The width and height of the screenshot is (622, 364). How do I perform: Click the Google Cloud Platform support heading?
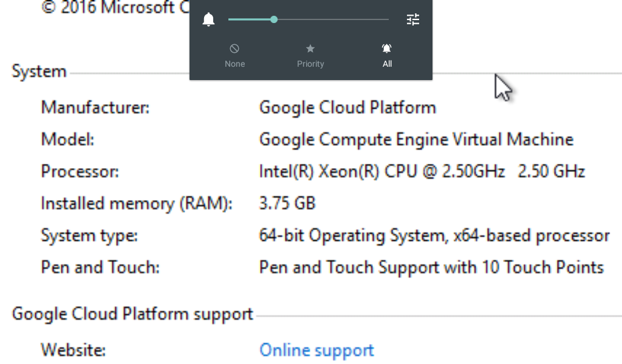(x=132, y=314)
